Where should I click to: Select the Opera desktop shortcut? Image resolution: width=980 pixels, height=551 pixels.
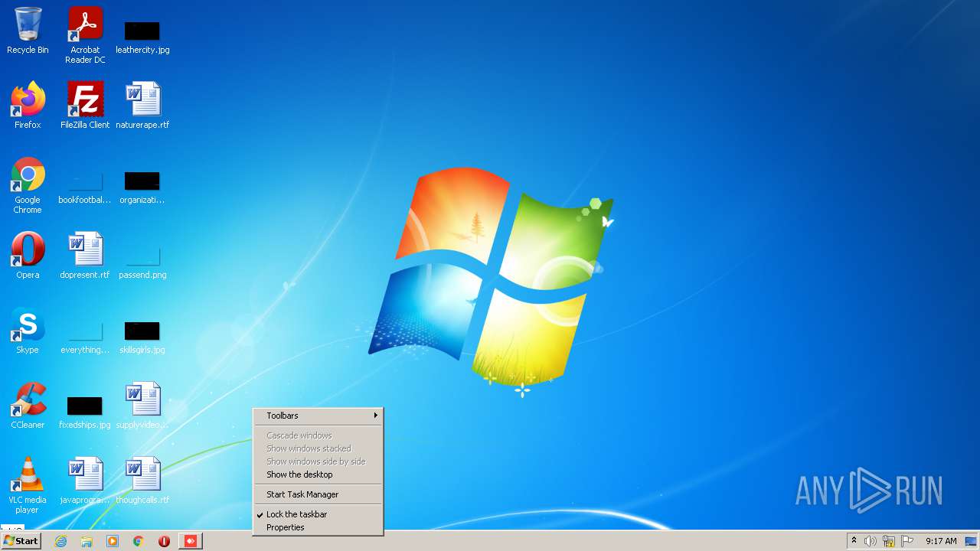28,256
